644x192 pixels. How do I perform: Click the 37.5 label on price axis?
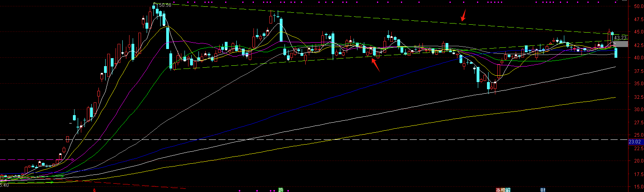click(638, 71)
